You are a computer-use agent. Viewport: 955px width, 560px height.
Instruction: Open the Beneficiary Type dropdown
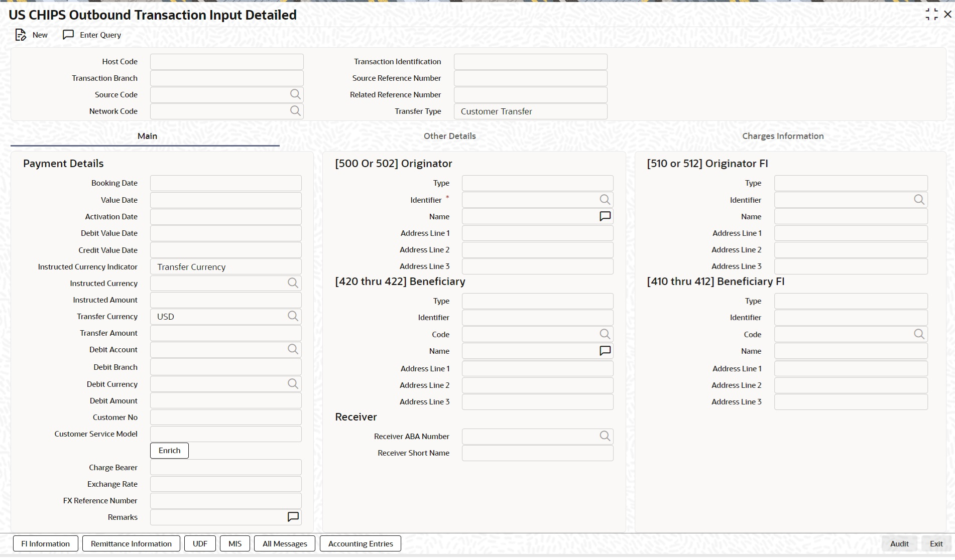pos(538,301)
